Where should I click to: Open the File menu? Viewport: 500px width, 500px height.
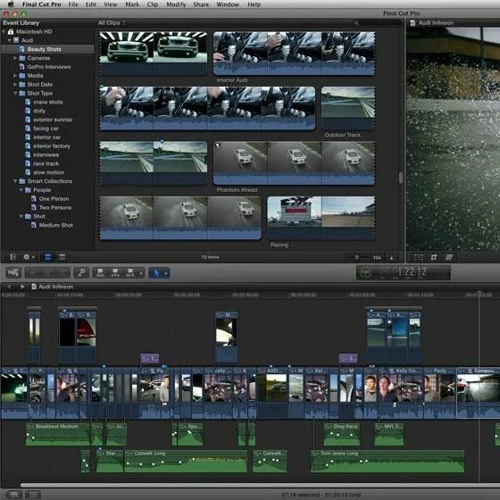coord(73,4)
